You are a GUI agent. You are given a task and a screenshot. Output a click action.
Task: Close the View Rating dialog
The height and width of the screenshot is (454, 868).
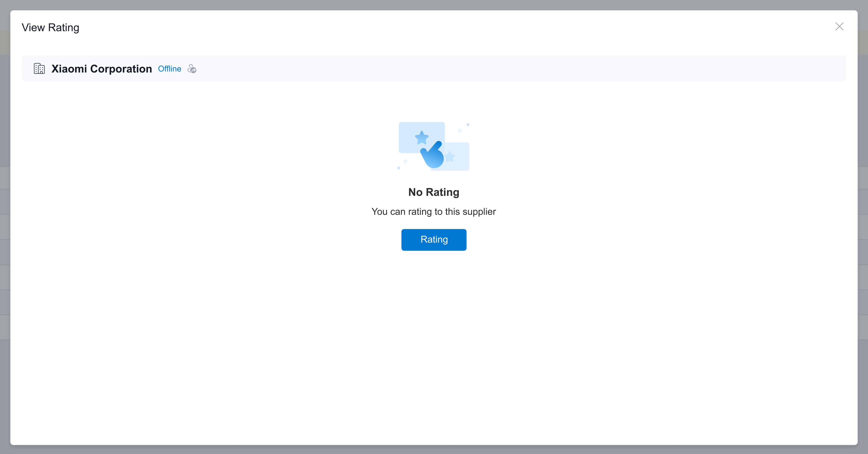(839, 27)
